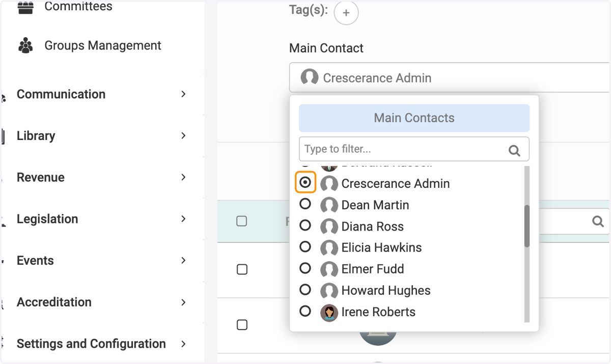Expand the Legislation menu chevron
611x364 pixels.
[183, 219]
